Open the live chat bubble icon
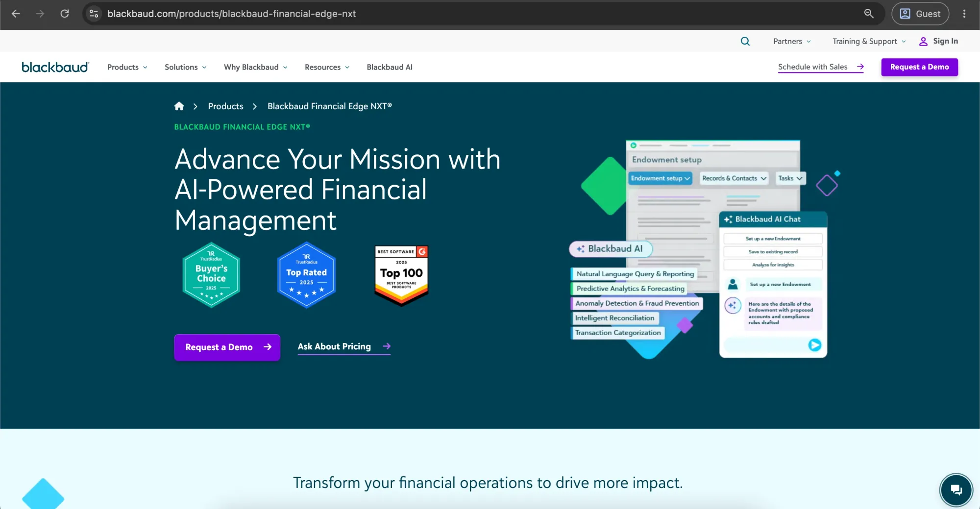The height and width of the screenshot is (509, 980). pyautogui.click(x=956, y=489)
